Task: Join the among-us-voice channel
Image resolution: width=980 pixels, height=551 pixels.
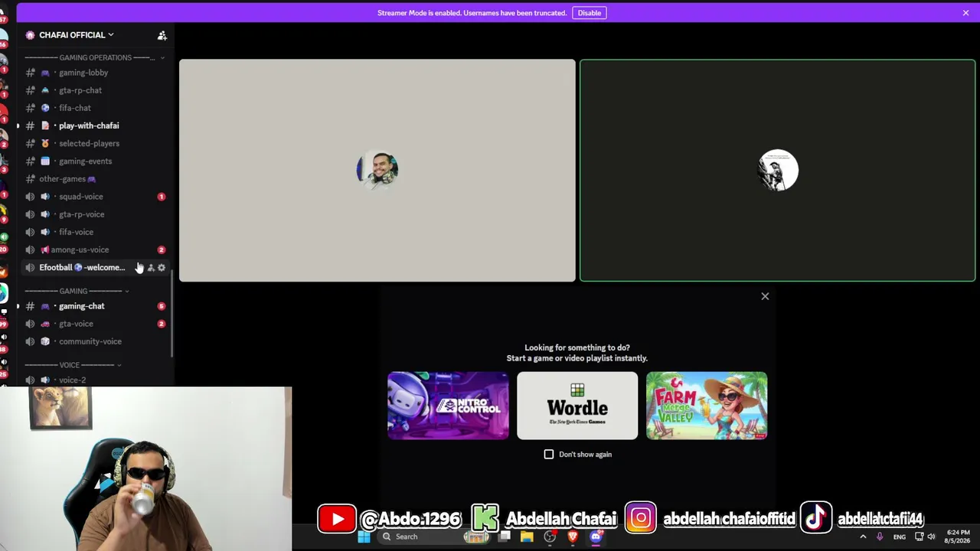Action: pyautogui.click(x=96, y=249)
